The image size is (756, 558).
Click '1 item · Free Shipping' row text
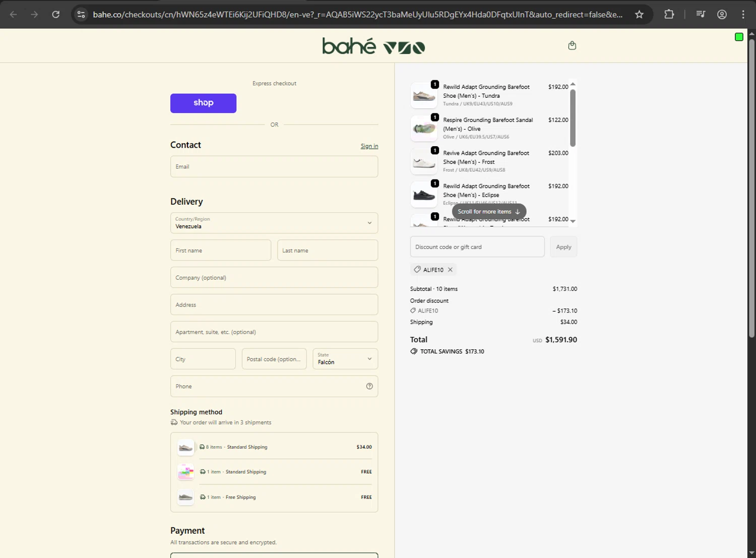click(231, 497)
